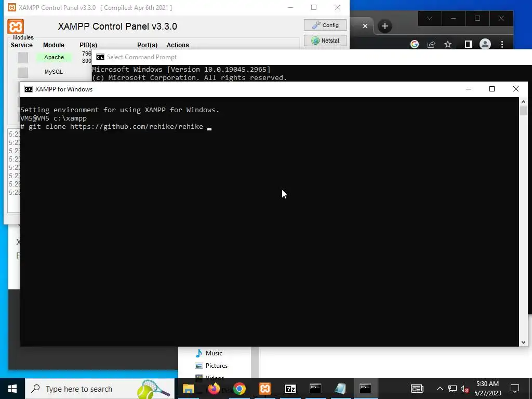Maximize the XAMPP for Windows terminal

coord(492,89)
